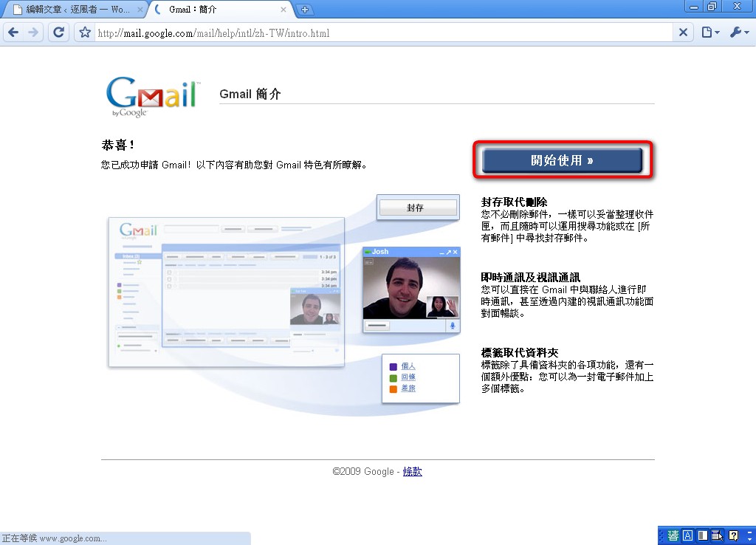Screen dimensions: 756x545
Task: Open the 條款 terms link
Action: tap(412, 471)
